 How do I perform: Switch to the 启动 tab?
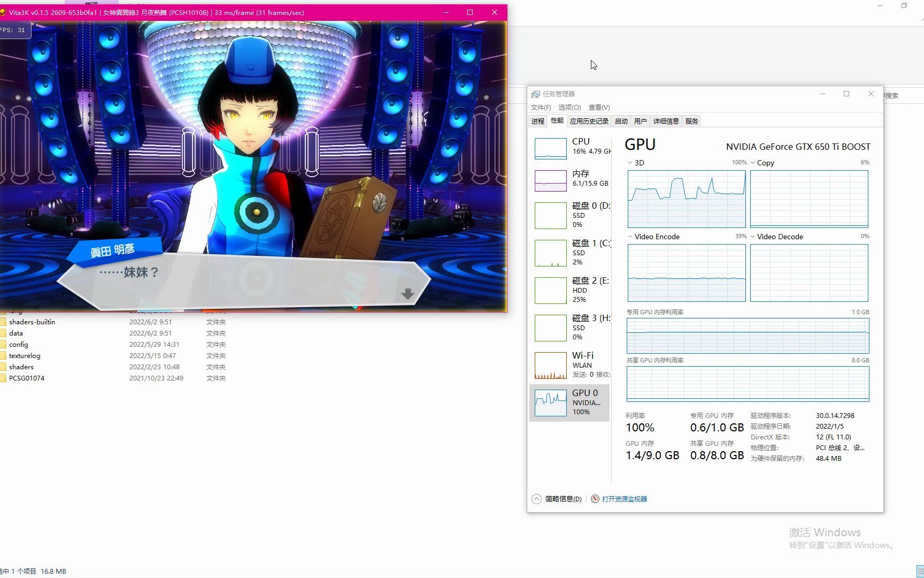click(621, 121)
